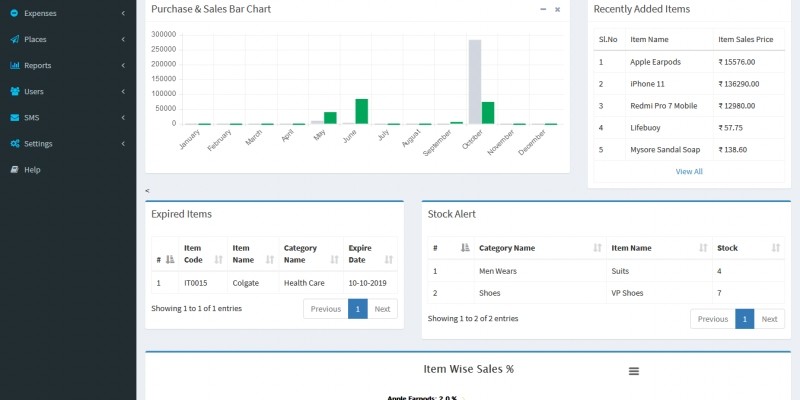
Task: Click Previous in Stock Alert pagination
Action: pos(713,319)
